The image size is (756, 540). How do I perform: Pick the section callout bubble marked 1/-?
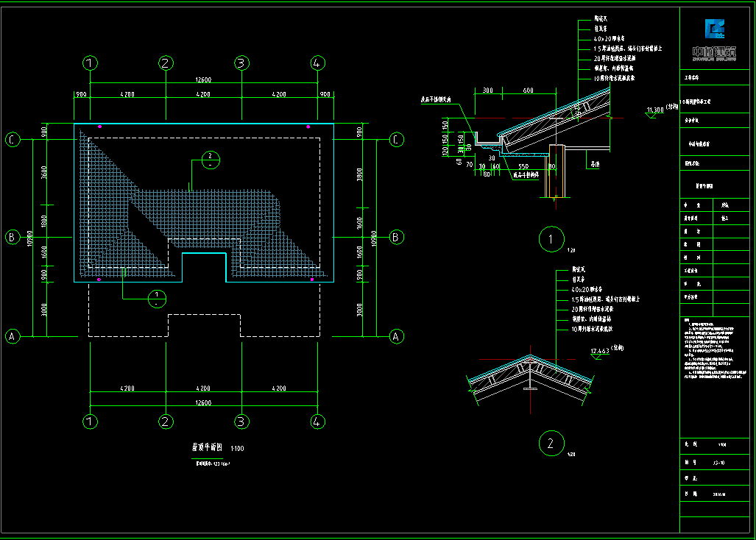tap(157, 299)
